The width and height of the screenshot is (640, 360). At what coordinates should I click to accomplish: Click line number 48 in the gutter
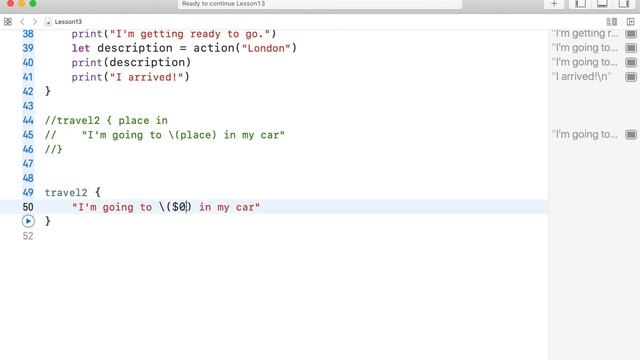(28, 178)
